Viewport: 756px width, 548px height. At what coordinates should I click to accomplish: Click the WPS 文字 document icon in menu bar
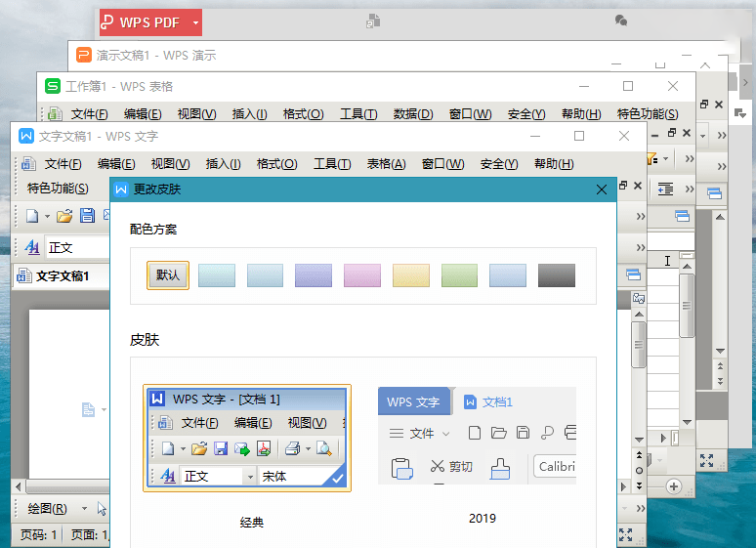tap(28, 164)
